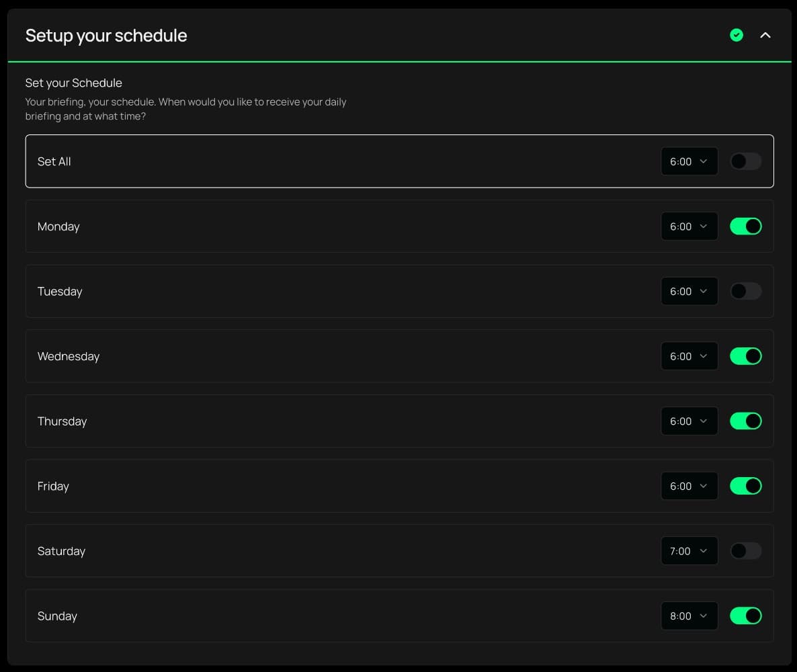Turn off the Sunday toggle
This screenshot has height=672, width=797.
745,616
